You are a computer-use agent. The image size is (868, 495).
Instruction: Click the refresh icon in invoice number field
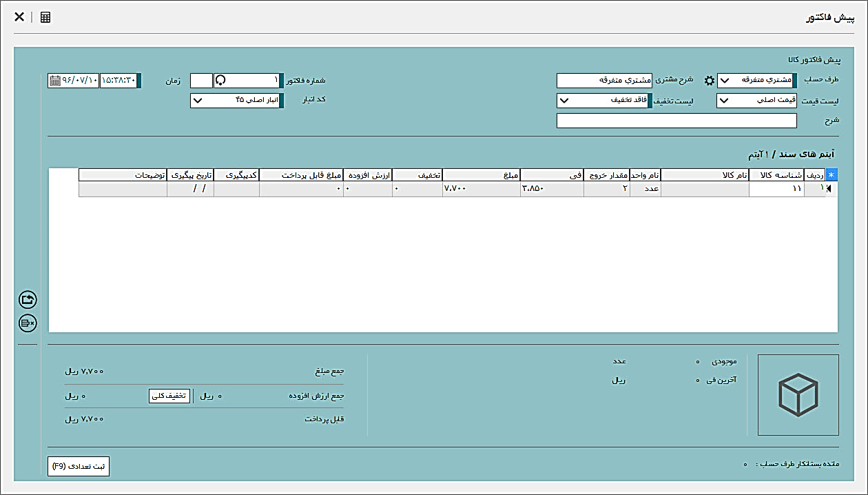[x=220, y=81]
